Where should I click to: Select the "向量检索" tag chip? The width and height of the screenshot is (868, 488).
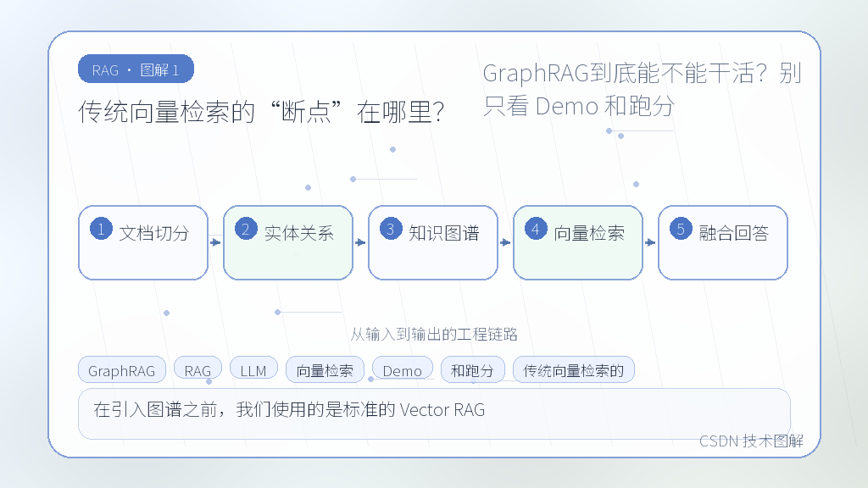[325, 370]
